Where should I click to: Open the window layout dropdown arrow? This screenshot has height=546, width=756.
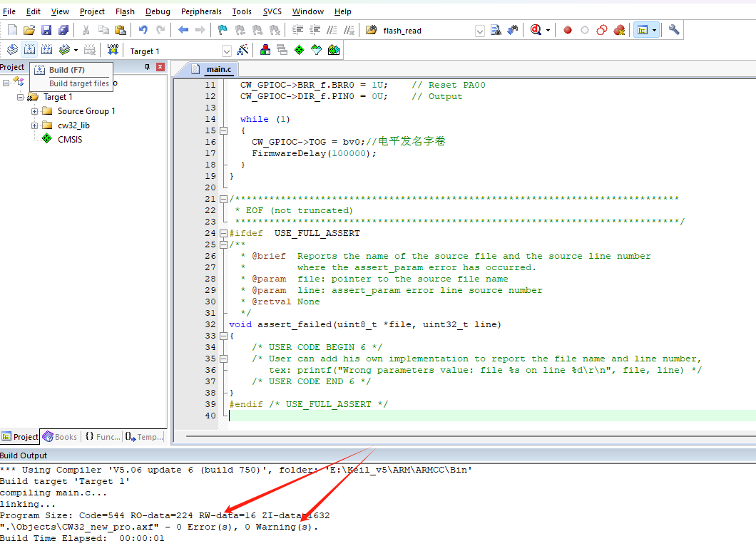click(x=654, y=31)
